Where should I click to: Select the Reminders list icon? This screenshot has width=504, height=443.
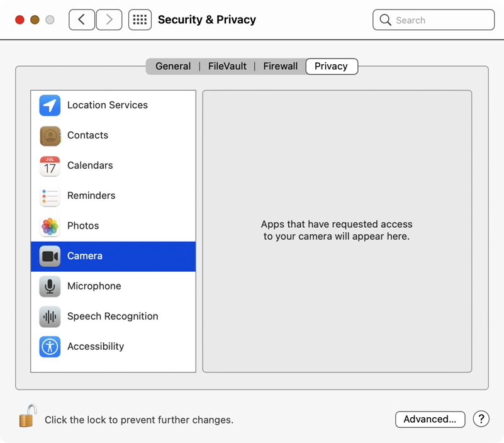[50, 196]
